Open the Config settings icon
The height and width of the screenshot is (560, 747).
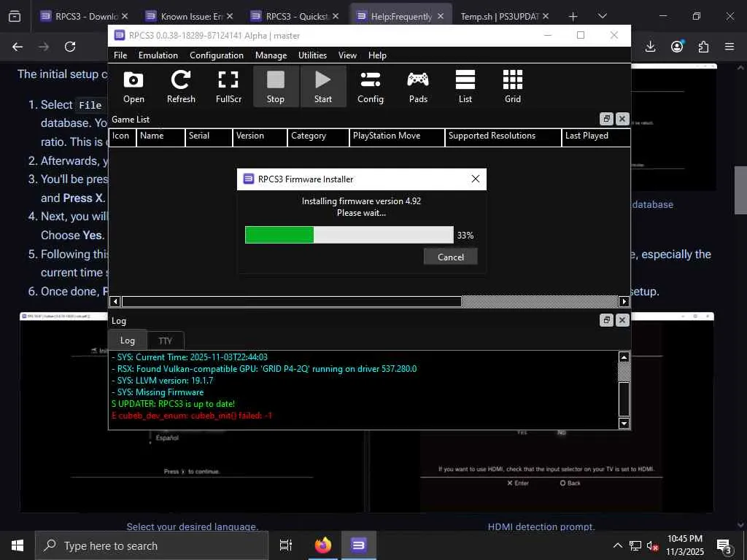(370, 87)
